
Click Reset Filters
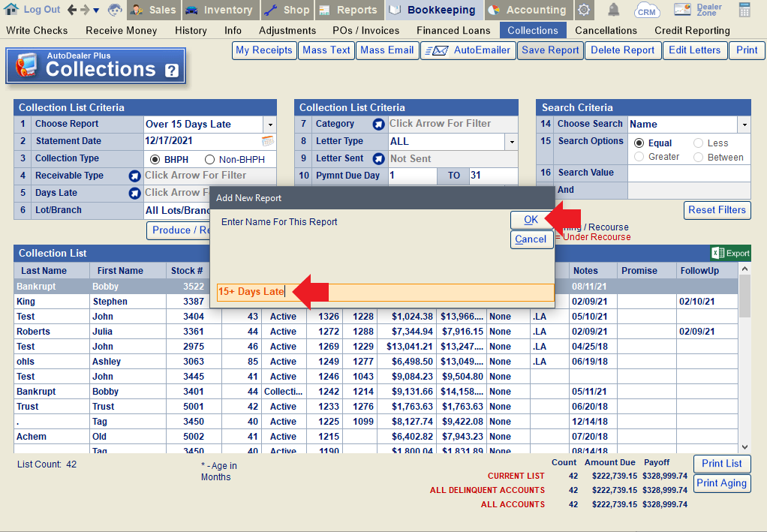(x=717, y=210)
